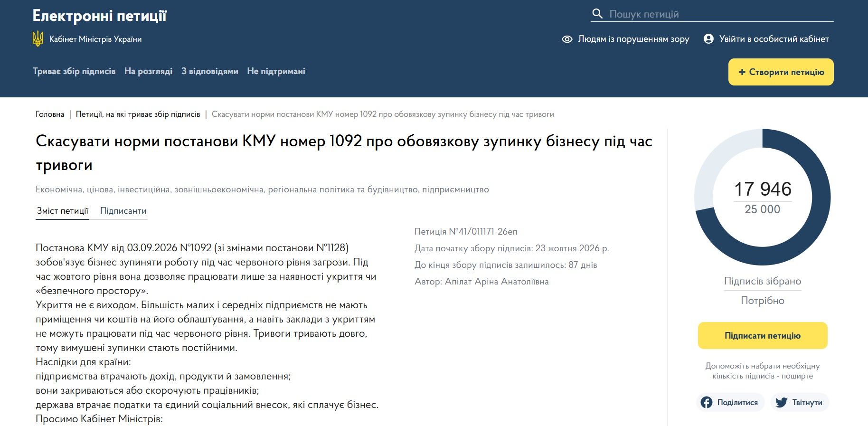Click the petition category line under the title
This screenshot has width=868, height=426.
click(x=262, y=189)
